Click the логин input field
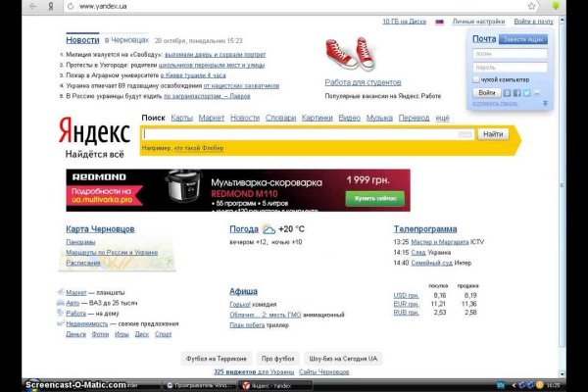The height and width of the screenshot is (392, 588). coord(508,53)
